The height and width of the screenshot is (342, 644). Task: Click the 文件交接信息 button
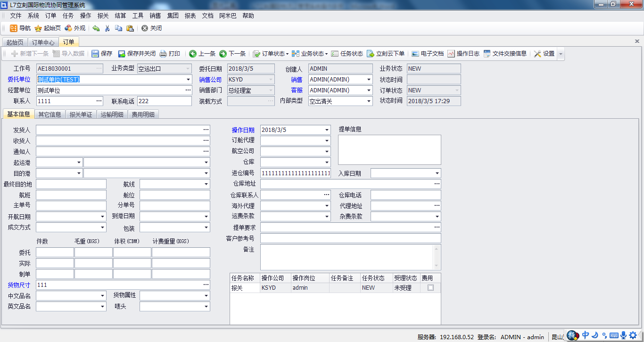click(505, 54)
